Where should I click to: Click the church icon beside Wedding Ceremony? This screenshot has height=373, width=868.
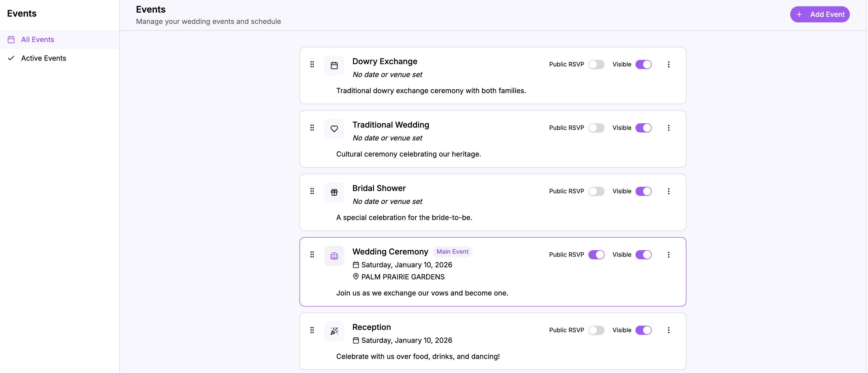click(x=334, y=255)
